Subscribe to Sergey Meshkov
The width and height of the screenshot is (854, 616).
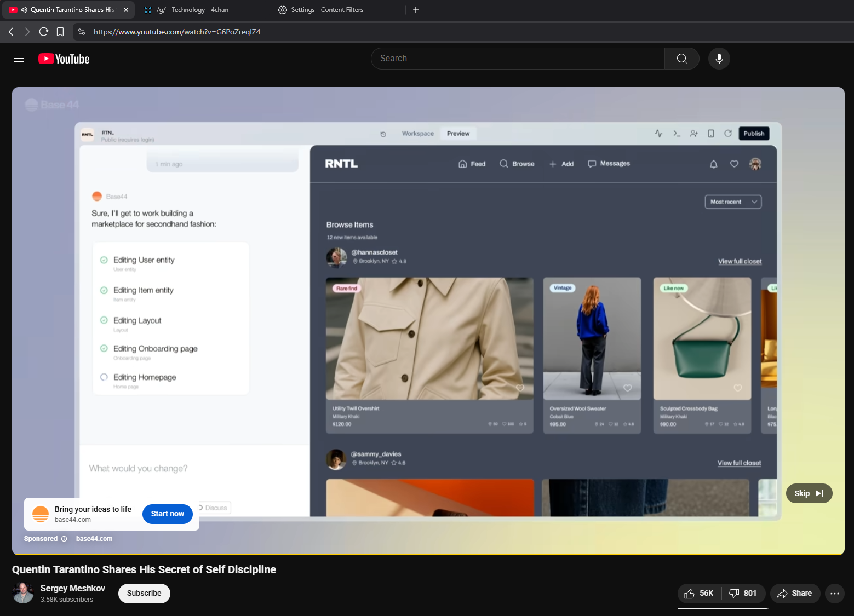(144, 594)
